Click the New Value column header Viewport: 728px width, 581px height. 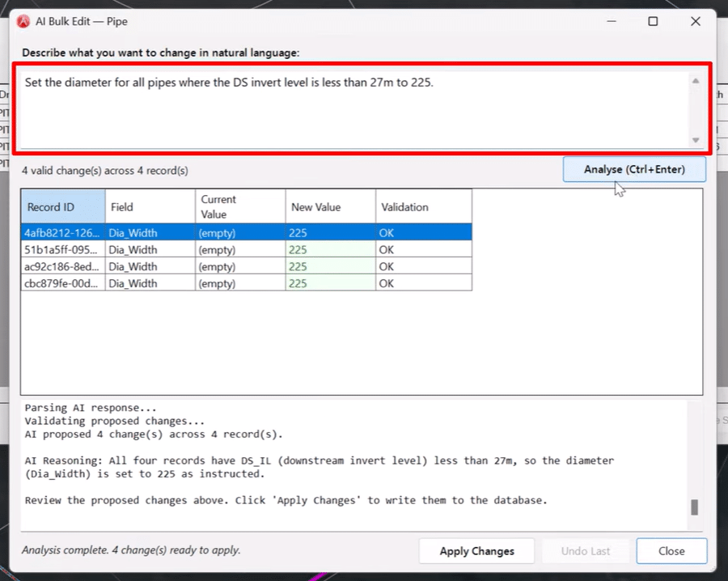[x=331, y=206]
